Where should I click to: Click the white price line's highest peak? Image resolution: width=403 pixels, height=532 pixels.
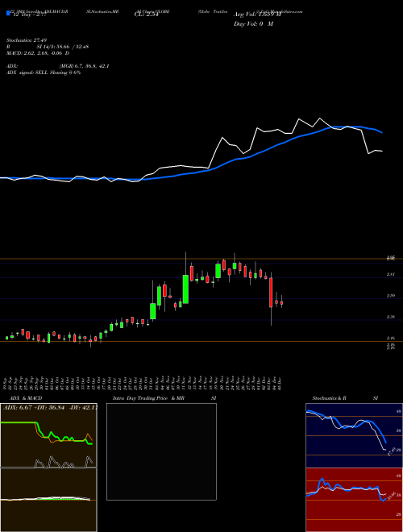coord(319,118)
